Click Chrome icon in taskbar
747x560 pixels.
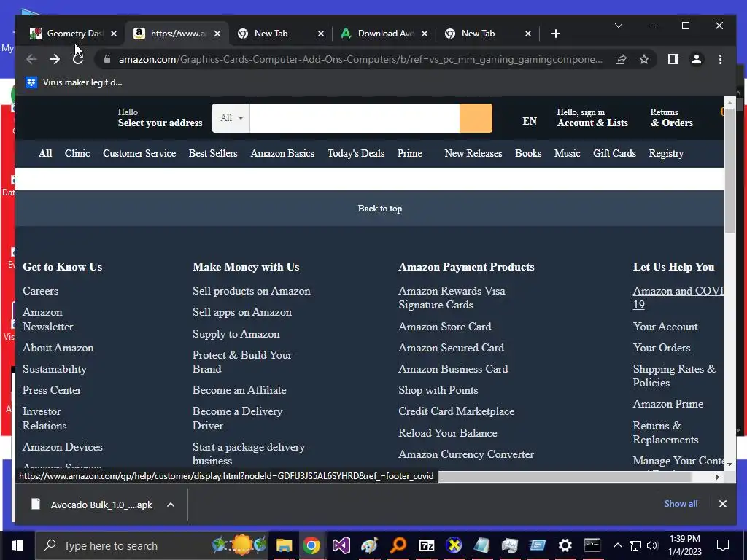(x=311, y=545)
